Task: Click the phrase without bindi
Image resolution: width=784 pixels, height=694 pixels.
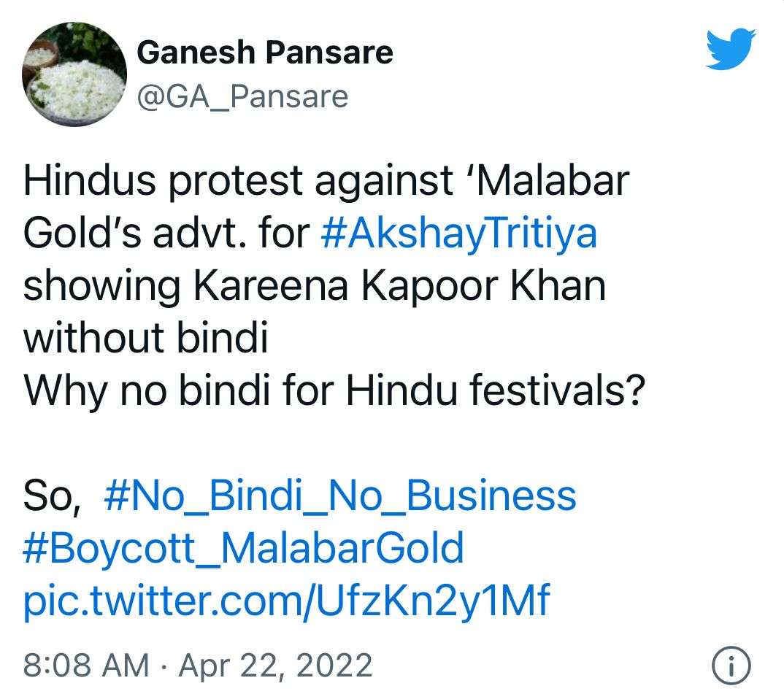Action: click(x=146, y=338)
